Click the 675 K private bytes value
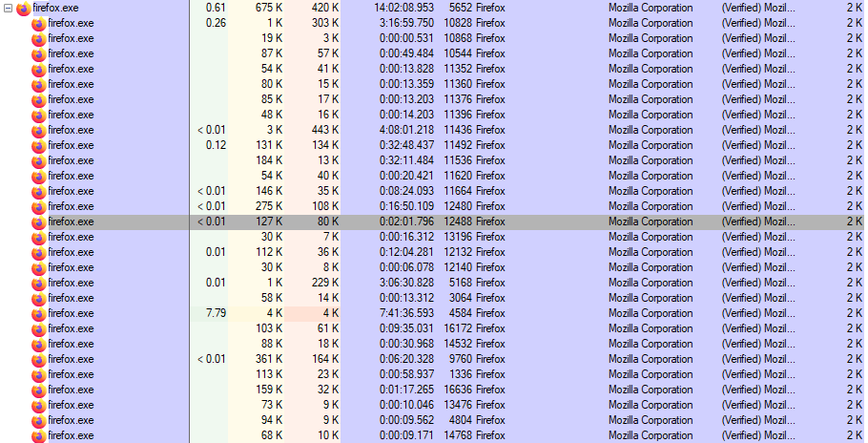 coord(269,8)
